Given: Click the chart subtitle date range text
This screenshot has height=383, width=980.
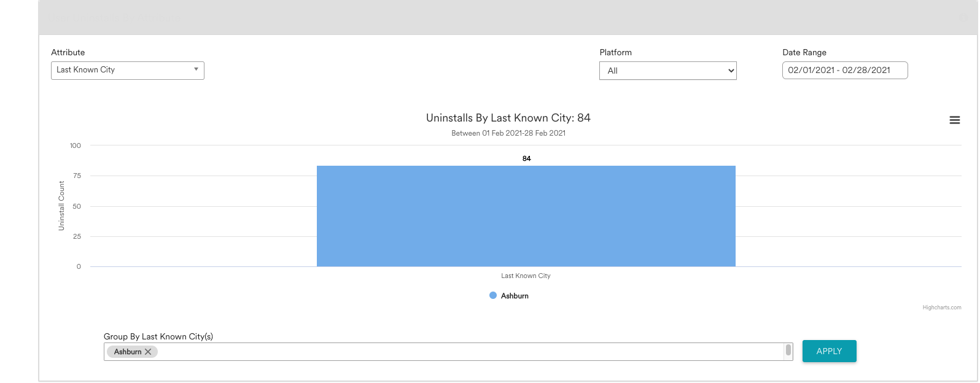Looking at the screenshot, I should click(508, 133).
